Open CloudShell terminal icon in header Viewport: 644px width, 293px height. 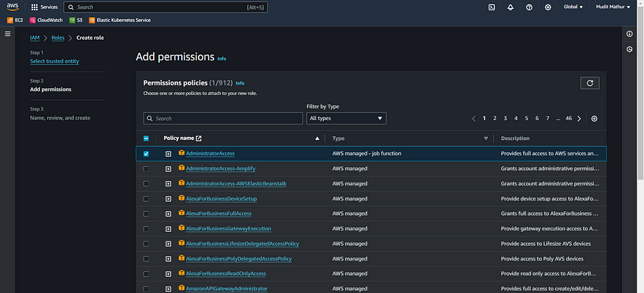click(x=491, y=7)
